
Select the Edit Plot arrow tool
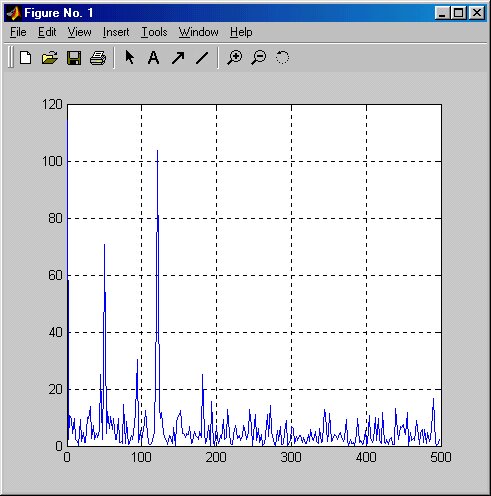pyautogui.click(x=129, y=57)
